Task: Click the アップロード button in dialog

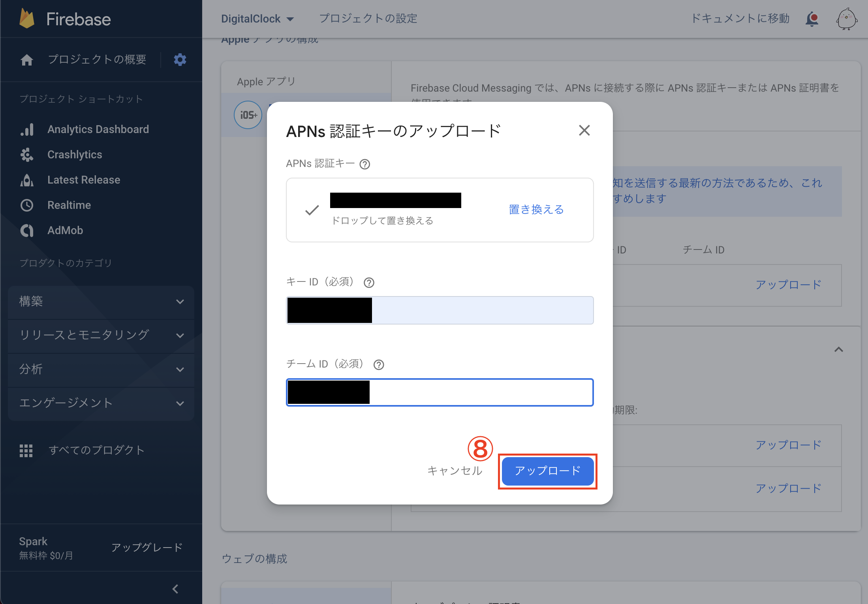Action: [x=547, y=471]
